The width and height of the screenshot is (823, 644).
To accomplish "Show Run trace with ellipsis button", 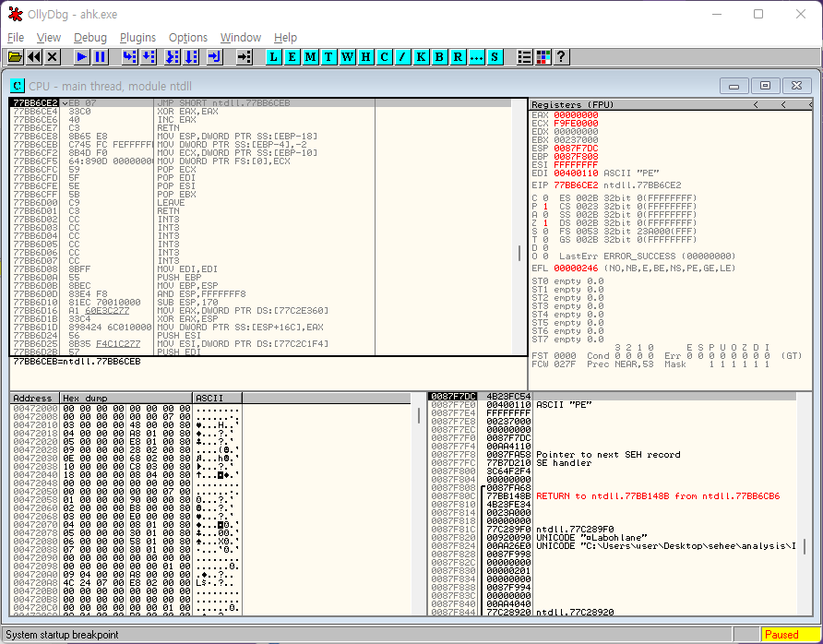I will click(476, 56).
